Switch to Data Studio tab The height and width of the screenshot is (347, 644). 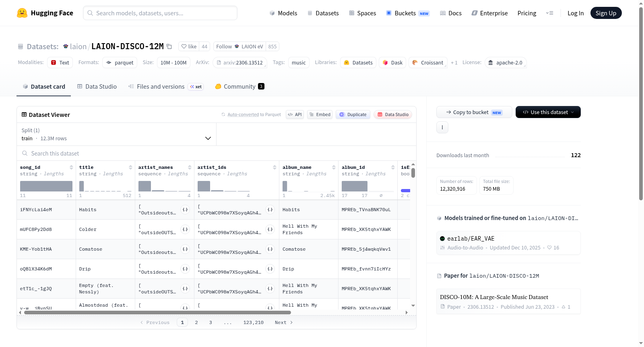point(97,86)
